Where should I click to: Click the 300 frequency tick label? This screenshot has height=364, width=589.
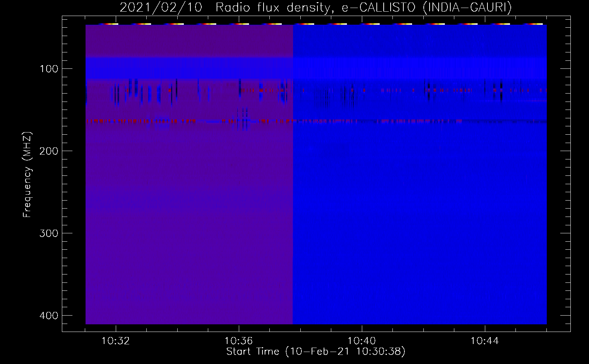point(48,233)
